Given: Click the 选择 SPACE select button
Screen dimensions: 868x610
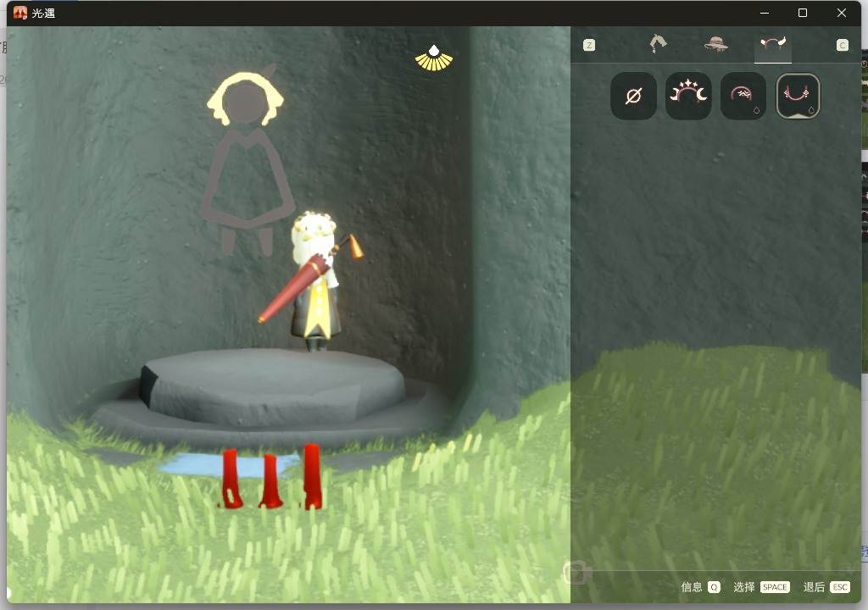Looking at the screenshot, I should (761, 587).
